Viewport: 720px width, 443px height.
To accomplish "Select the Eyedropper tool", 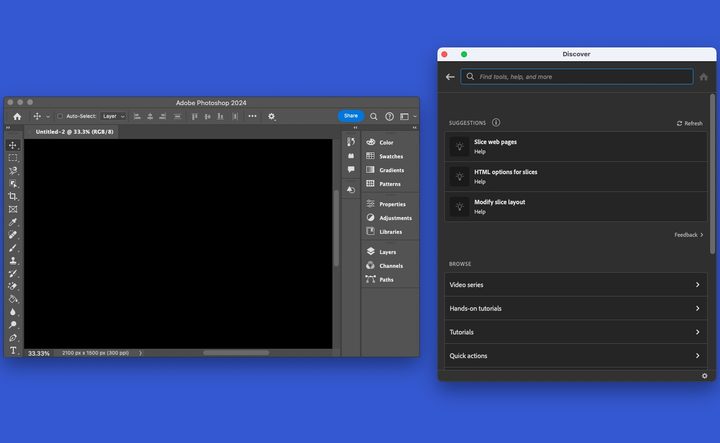I will tap(13, 222).
